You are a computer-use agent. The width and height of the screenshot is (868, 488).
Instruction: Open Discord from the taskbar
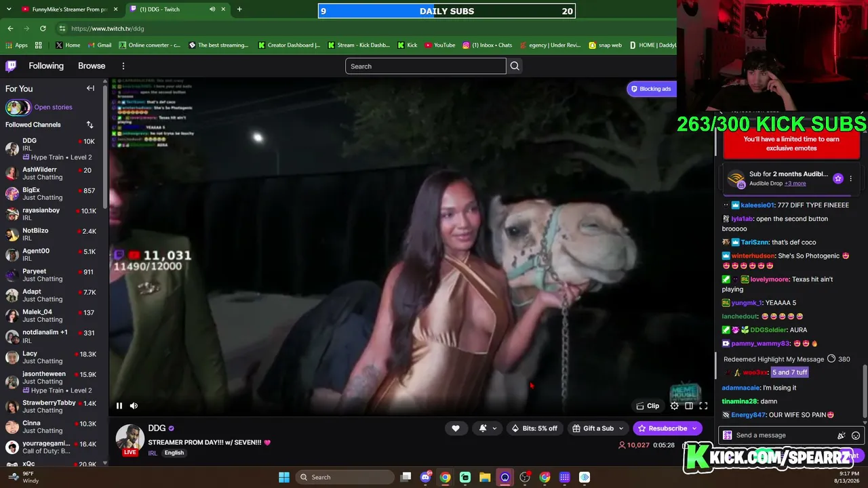pyautogui.click(x=425, y=477)
